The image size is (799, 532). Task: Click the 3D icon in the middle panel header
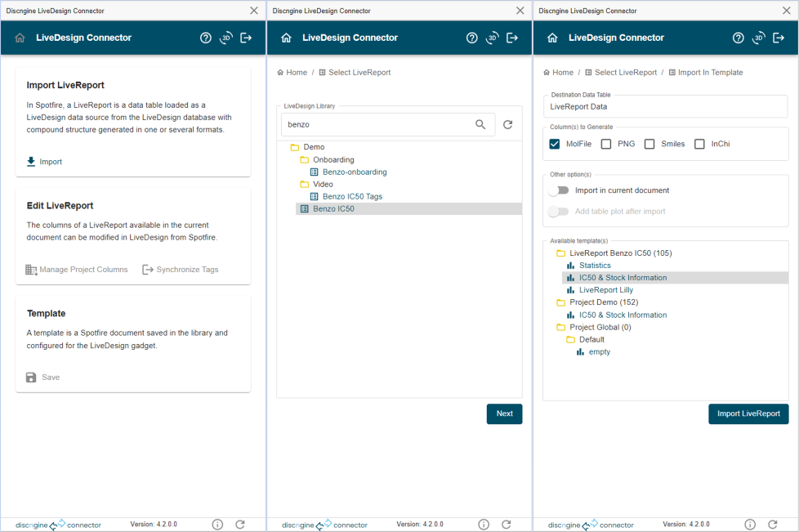(492, 38)
